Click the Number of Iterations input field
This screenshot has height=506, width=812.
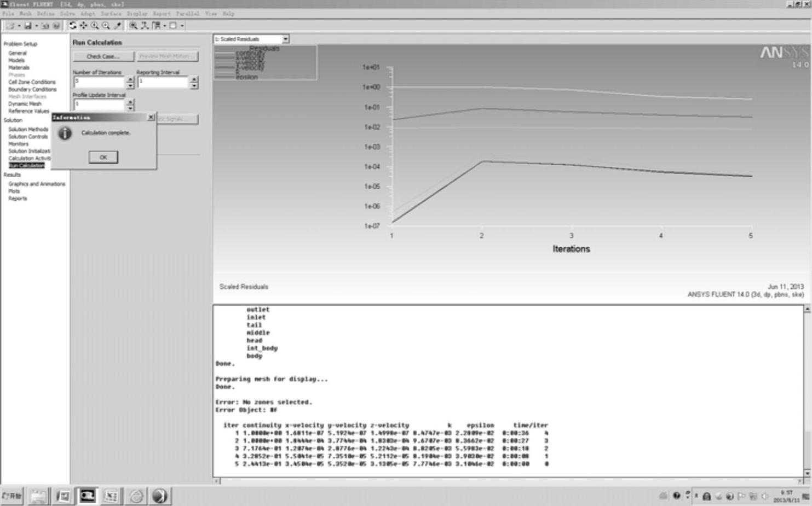pyautogui.click(x=99, y=82)
